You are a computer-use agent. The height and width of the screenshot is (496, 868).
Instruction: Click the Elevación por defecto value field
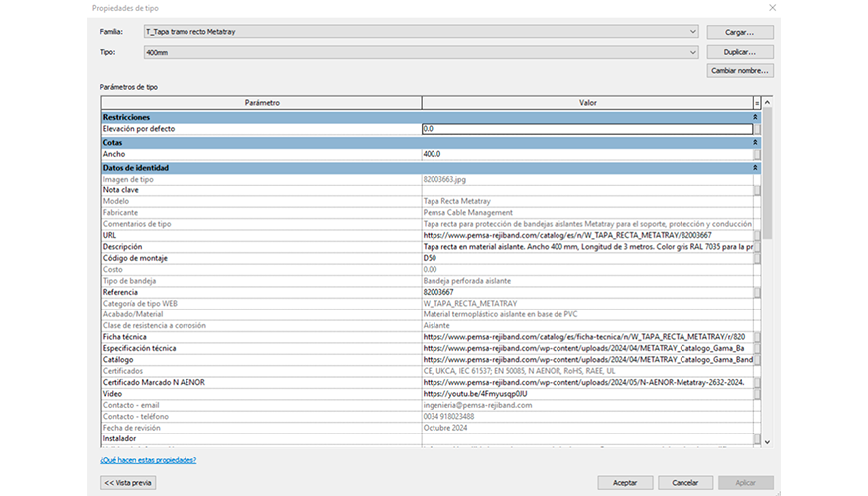585,129
